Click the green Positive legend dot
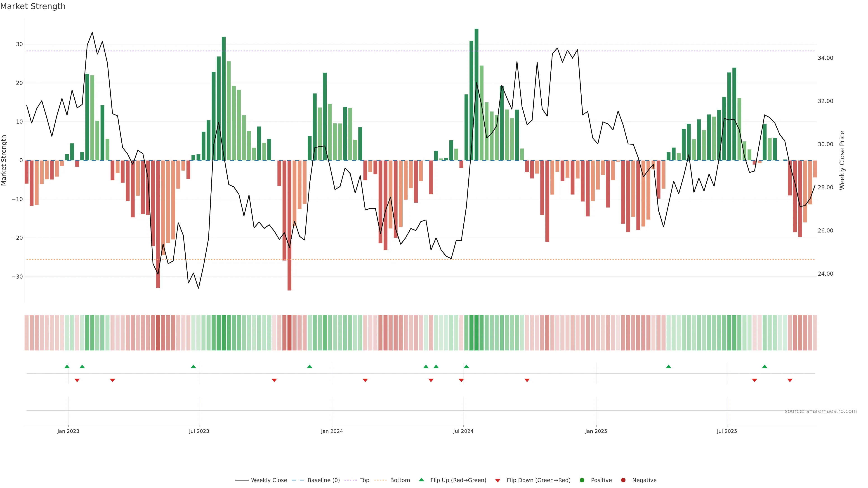The image size is (868, 488). tap(582, 480)
